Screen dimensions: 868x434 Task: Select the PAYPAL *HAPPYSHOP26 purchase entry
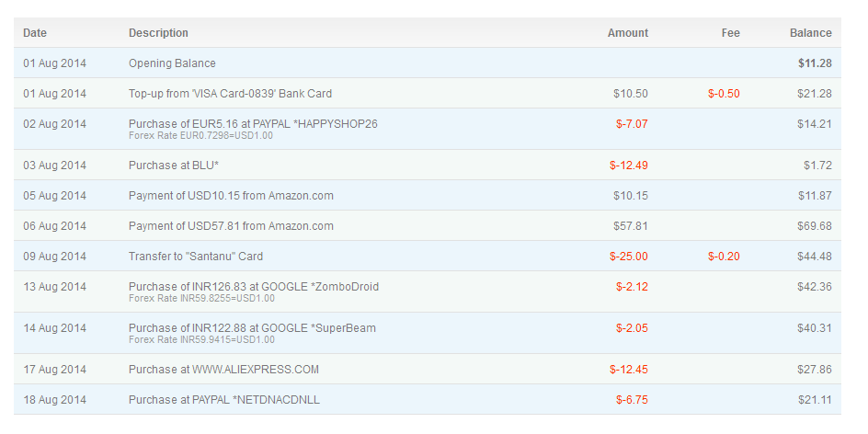pyautogui.click(x=253, y=123)
